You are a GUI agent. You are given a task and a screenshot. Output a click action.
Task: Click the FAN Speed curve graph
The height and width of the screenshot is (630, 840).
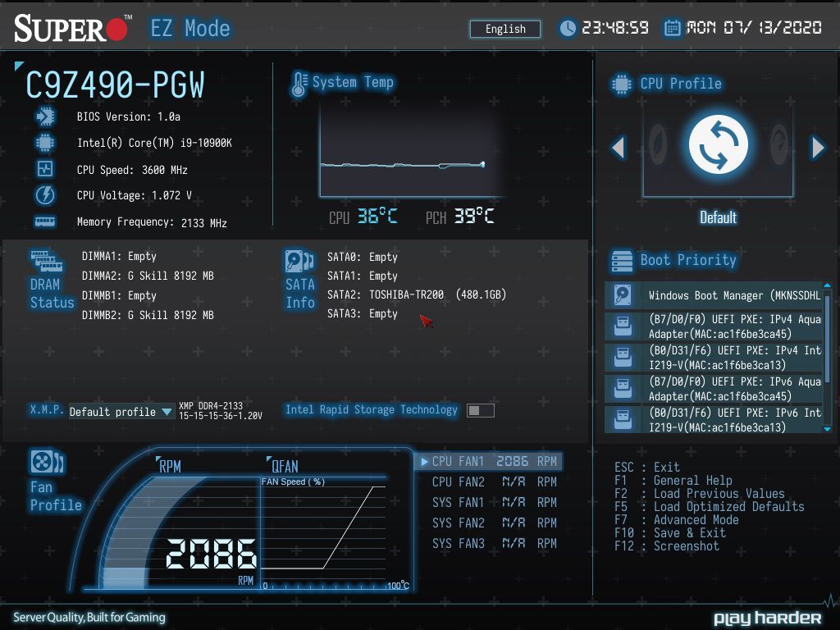[x=323, y=533]
